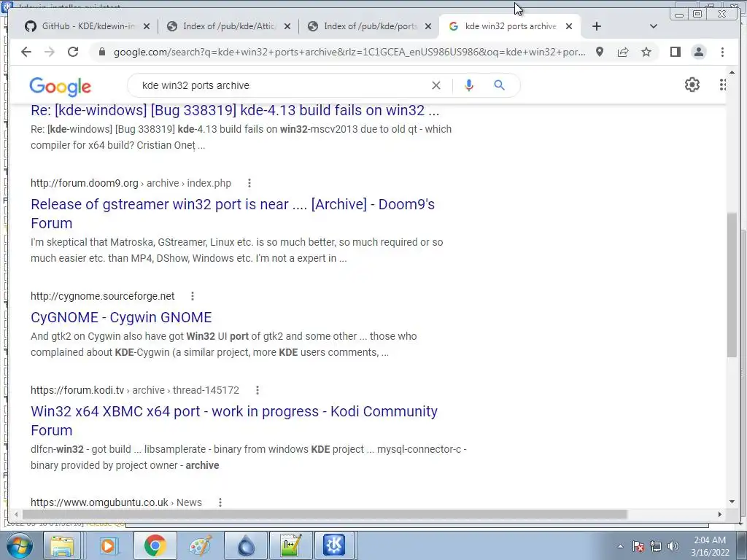This screenshot has width=747, height=560.
Task: Bookmark this page with the star
Action: 646,52
